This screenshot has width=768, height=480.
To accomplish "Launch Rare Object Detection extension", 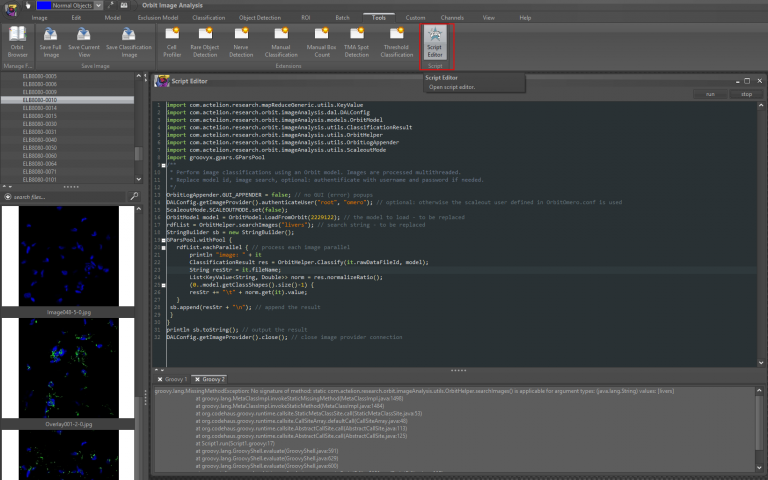I will [205, 42].
